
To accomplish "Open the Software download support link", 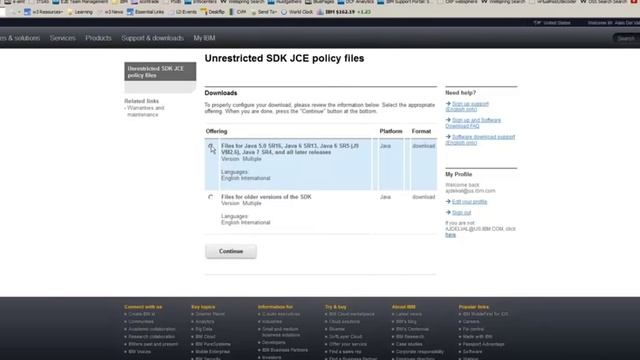I will 480,140.
